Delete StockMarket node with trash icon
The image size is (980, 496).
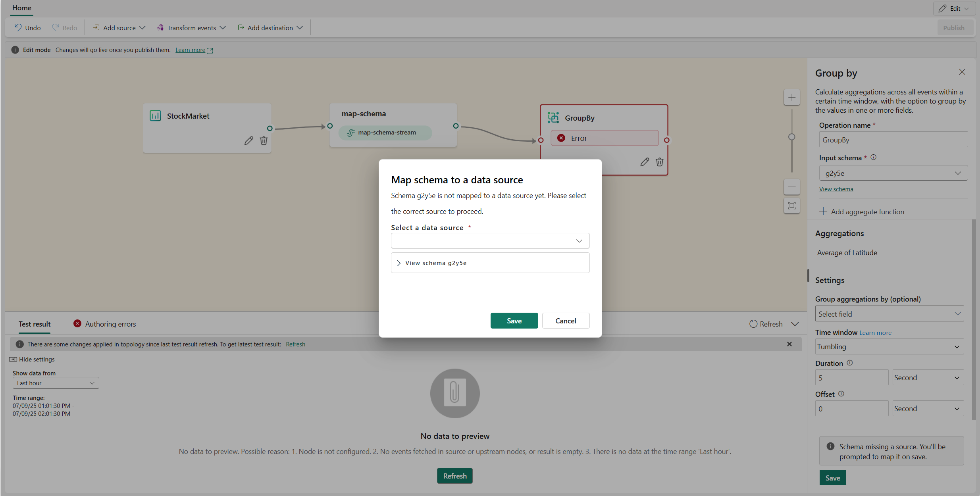264,140
